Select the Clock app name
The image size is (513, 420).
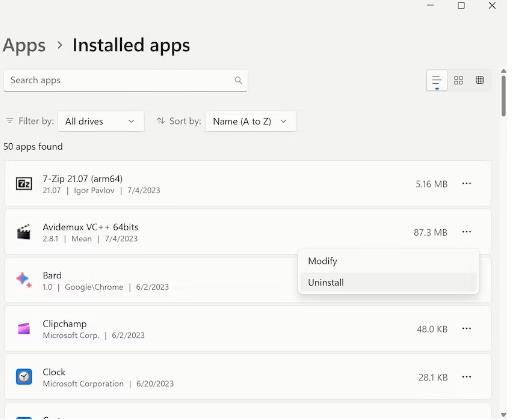54,372
